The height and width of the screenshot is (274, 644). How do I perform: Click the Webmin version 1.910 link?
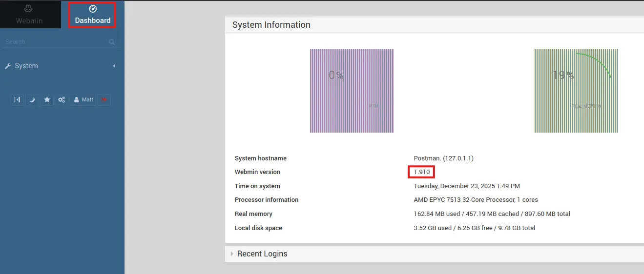[421, 172]
